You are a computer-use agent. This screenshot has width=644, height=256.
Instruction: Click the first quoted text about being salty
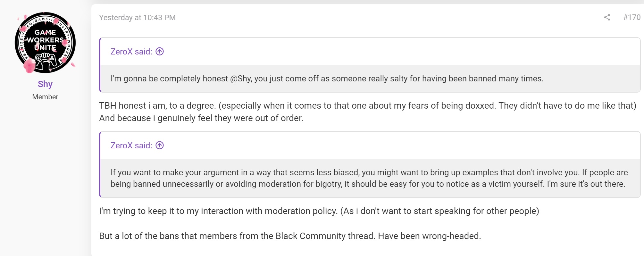click(x=327, y=78)
